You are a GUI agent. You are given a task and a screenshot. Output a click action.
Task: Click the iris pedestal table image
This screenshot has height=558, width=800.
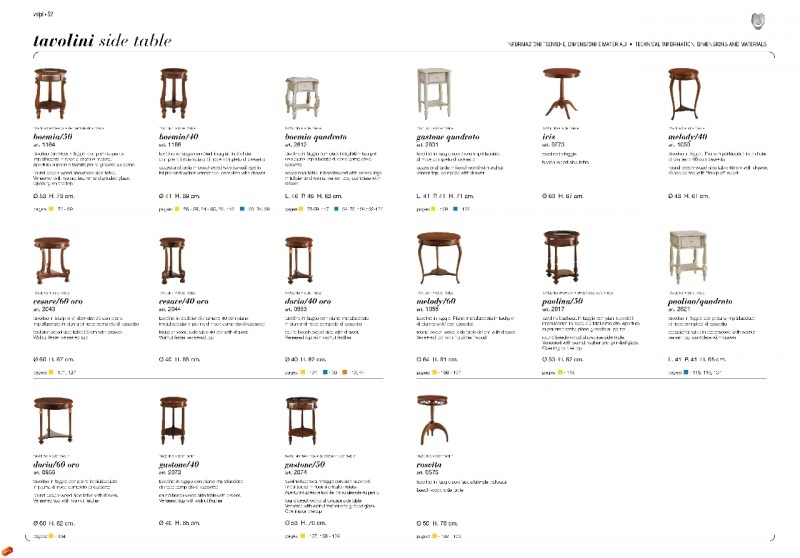[x=561, y=94]
